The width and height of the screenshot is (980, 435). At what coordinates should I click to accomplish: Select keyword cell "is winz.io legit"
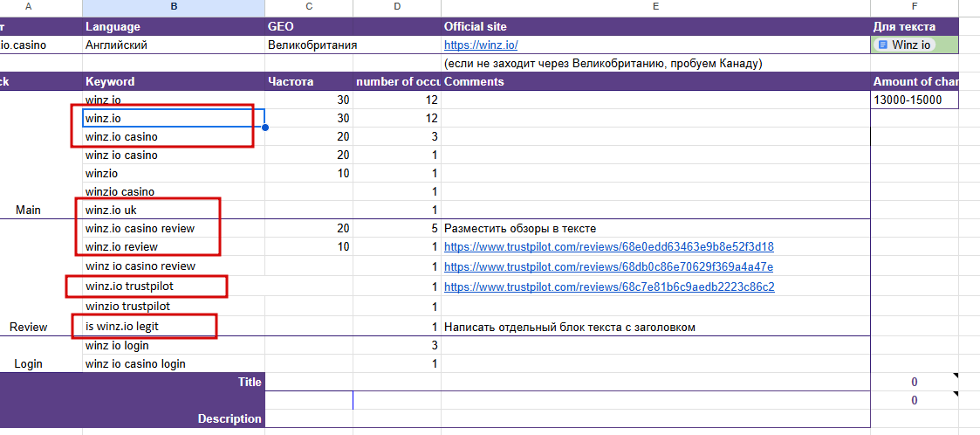click(x=173, y=326)
